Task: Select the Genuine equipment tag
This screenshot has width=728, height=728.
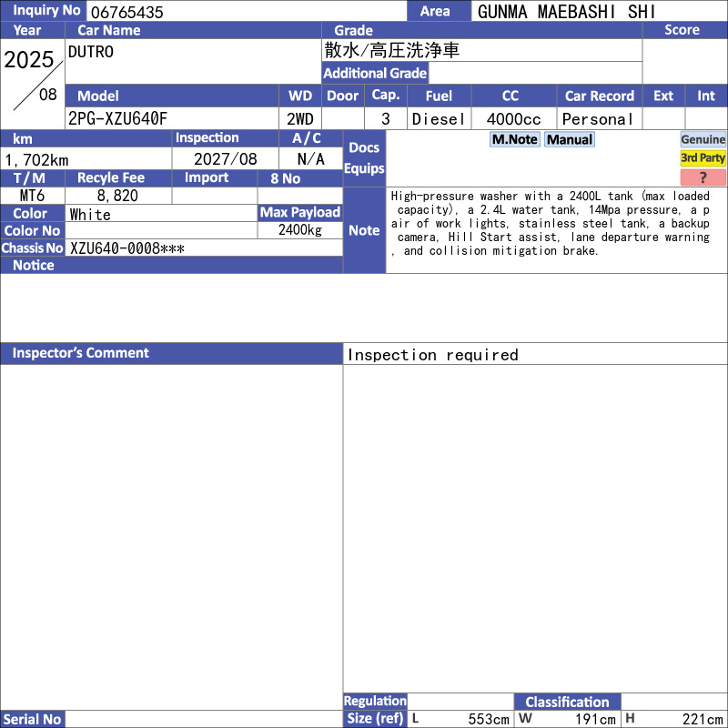Action: tap(703, 139)
